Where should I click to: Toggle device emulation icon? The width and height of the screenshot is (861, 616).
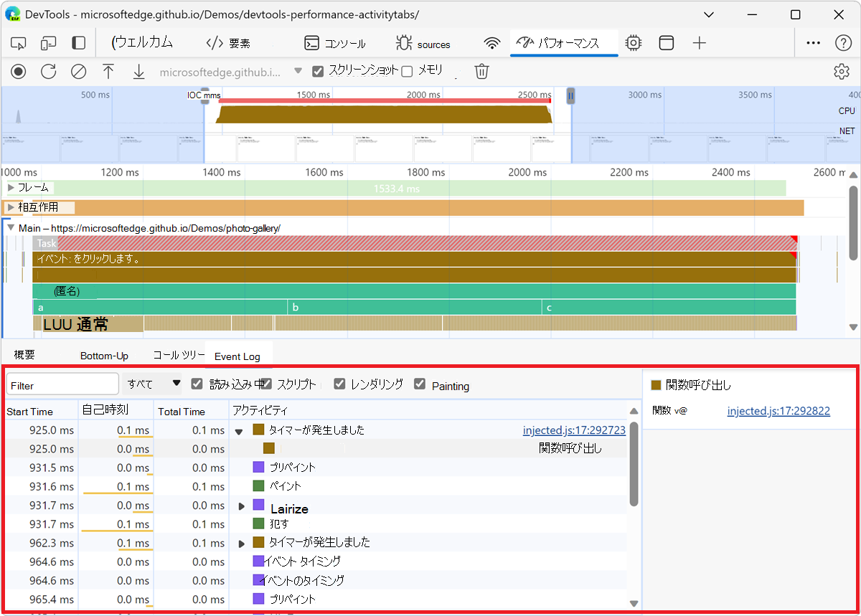pos(48,43)
